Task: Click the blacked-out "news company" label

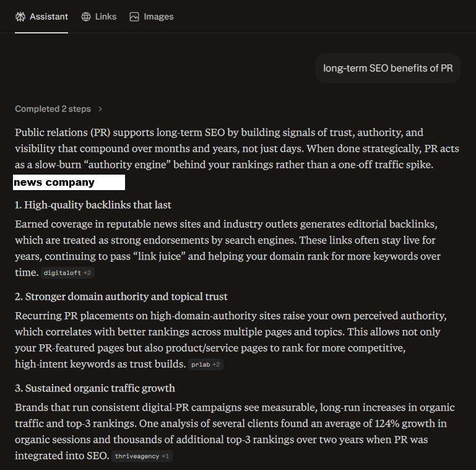Action: (69, 183)
